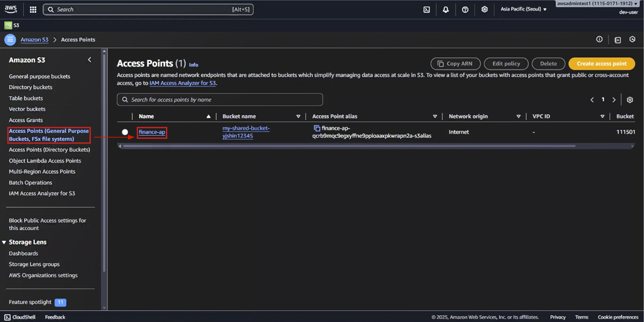Go to the previous page of results
Image resolution: width=644 pixels, height=322 pixels.
(592, 100)
